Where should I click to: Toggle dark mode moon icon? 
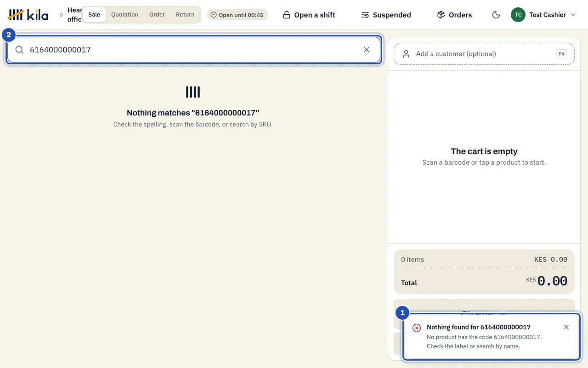(x=496, y=15)
